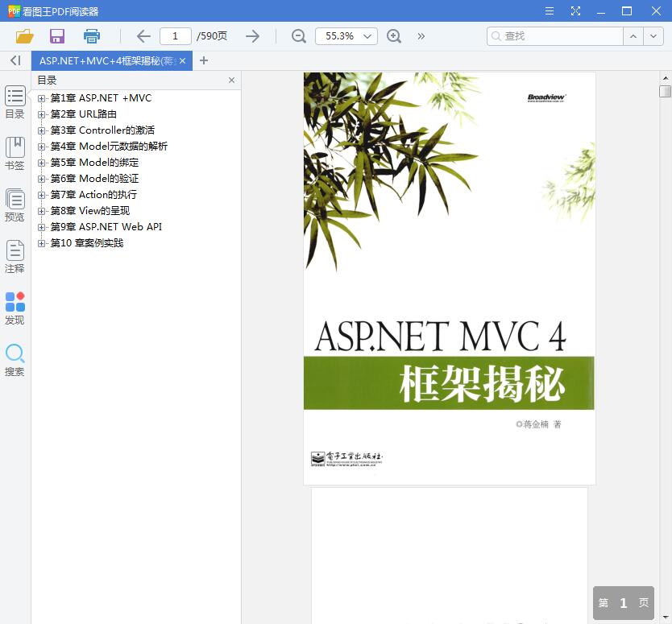Expand 第2章 URL路由 node
672x624 pixels.
(41, 114)
